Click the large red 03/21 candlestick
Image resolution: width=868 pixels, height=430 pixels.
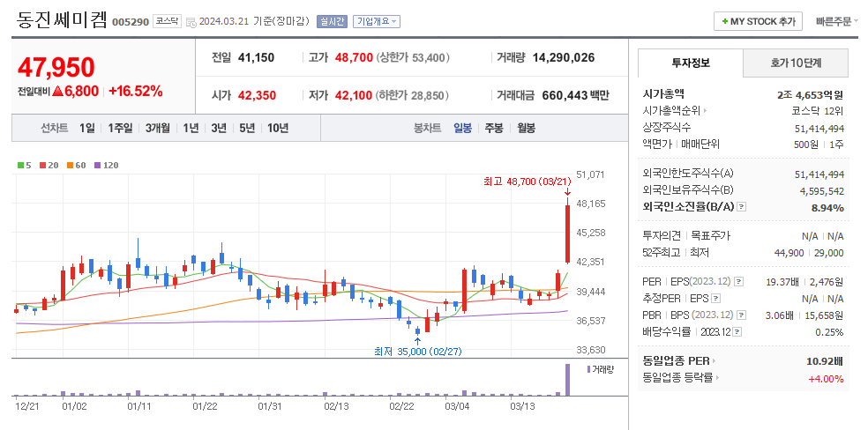pyautogui.click(x=567, y=234)
